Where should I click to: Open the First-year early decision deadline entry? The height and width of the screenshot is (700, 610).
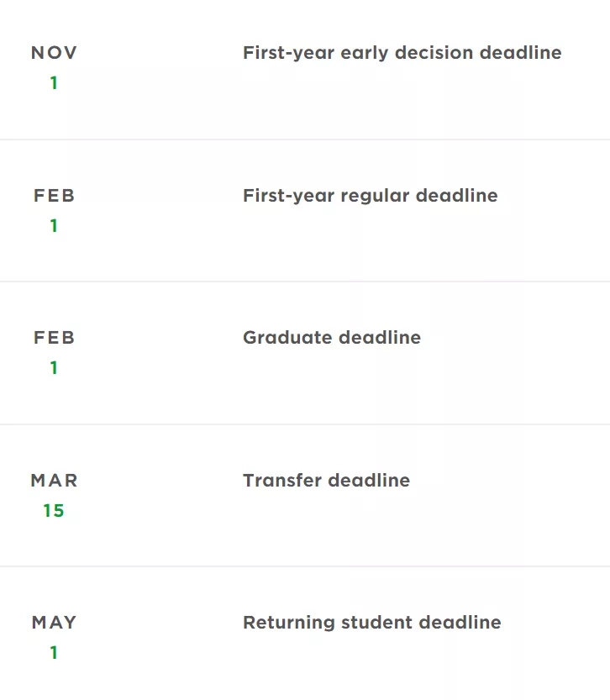click(402, 53)
